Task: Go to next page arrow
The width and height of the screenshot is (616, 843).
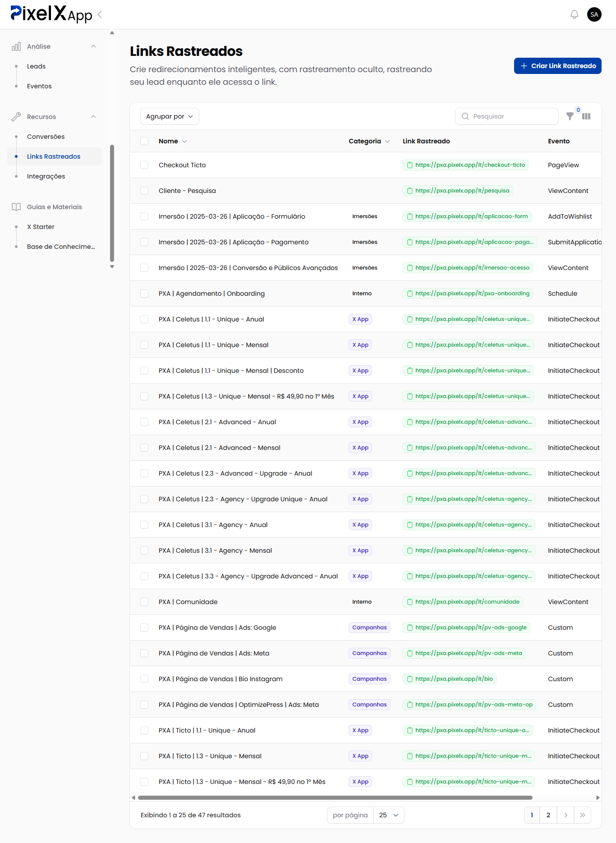Action: point(565,815)
